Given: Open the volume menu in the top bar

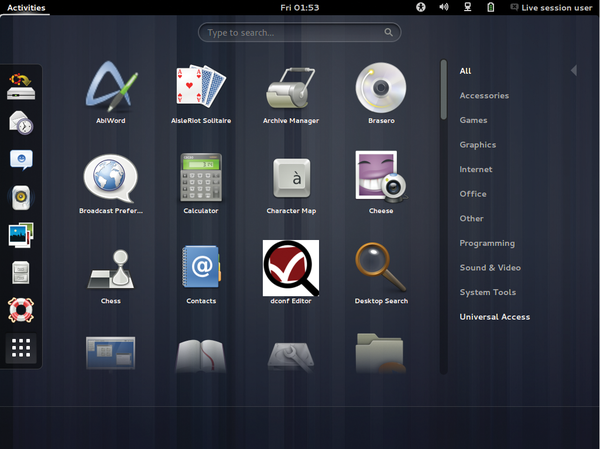Looking at the screenshot, I should [x=443, y=7].
